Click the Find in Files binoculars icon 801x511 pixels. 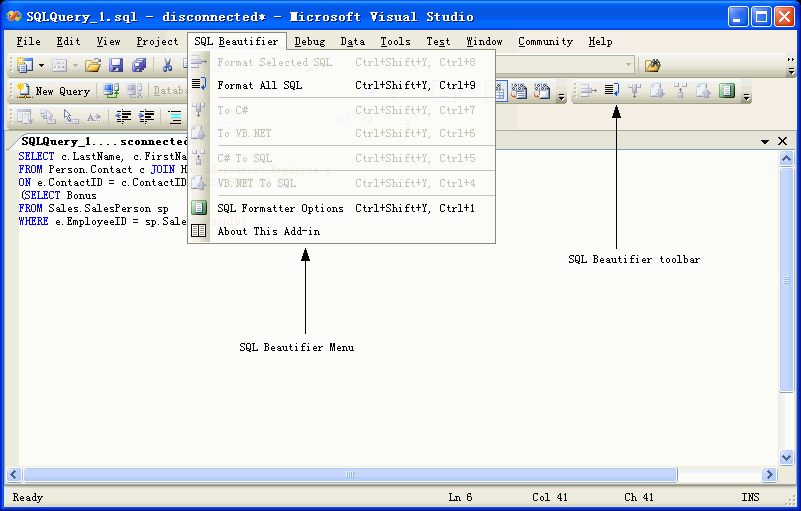(x=652, y=65)
